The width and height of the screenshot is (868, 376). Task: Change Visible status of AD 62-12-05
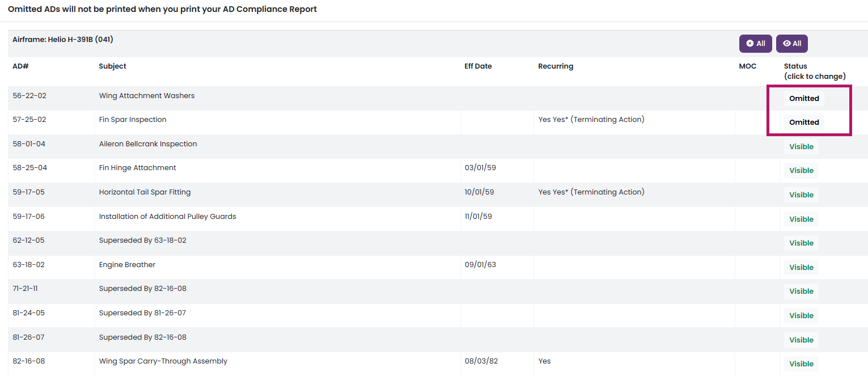(801, 243)
